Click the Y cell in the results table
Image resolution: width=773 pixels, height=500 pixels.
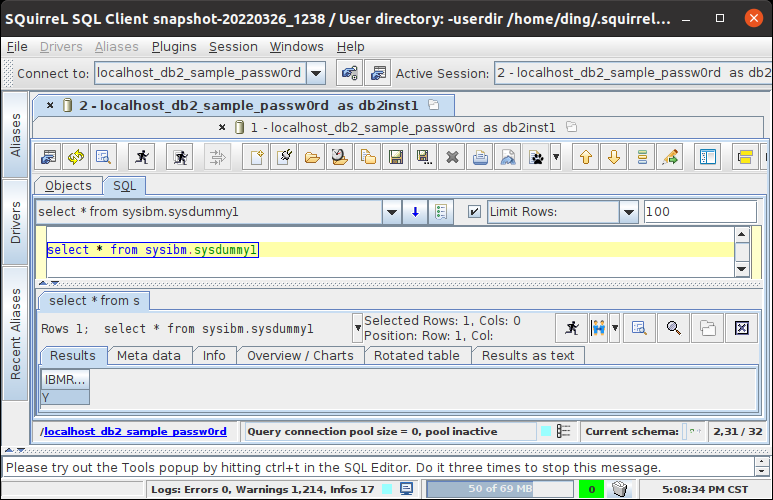(x=65, y=397)
